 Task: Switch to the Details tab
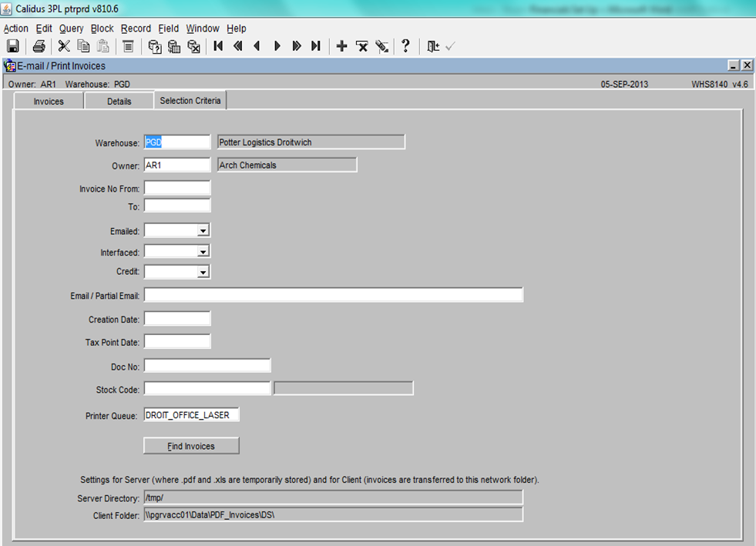[119, 101]
